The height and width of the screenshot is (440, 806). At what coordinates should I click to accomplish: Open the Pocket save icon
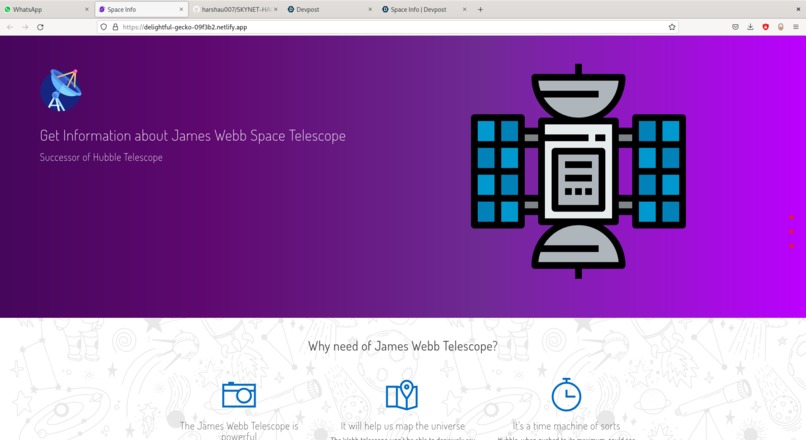pyautogui.click(x=735, y=27)
